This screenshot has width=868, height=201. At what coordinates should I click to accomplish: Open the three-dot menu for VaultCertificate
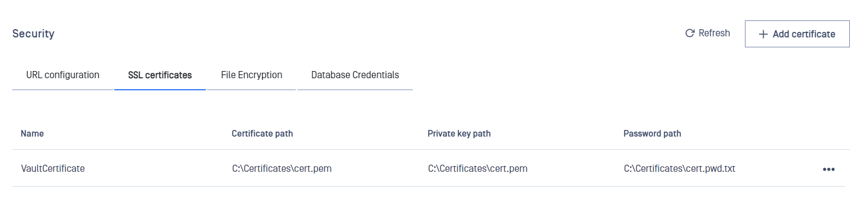tap(828, 169)
